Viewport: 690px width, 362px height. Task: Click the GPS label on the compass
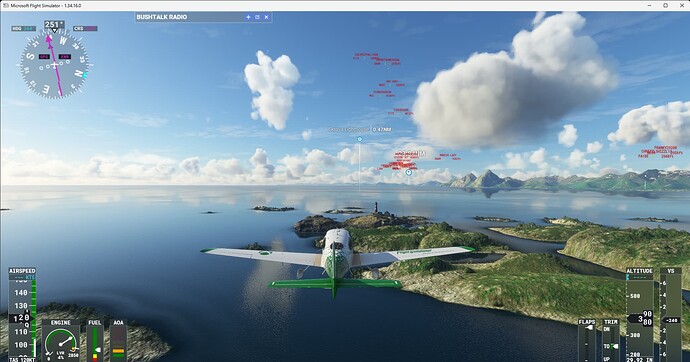44,56
